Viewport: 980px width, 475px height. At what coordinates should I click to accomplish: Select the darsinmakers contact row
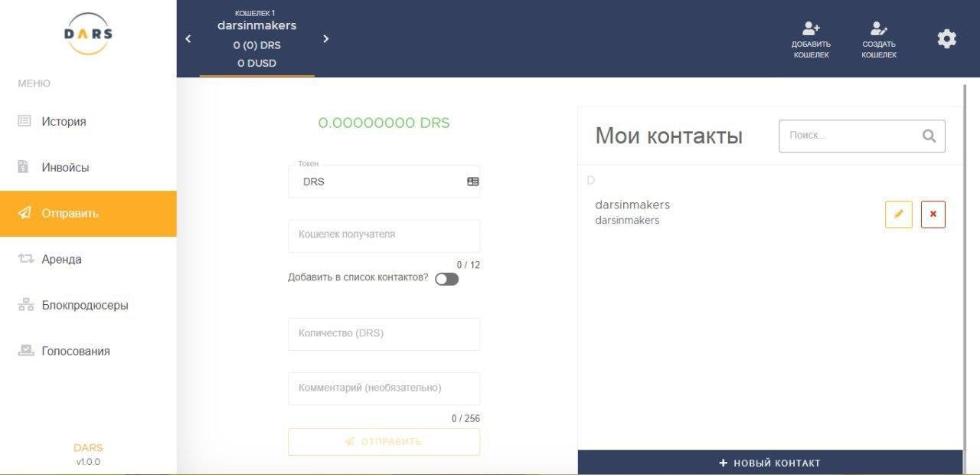point(769,214)
